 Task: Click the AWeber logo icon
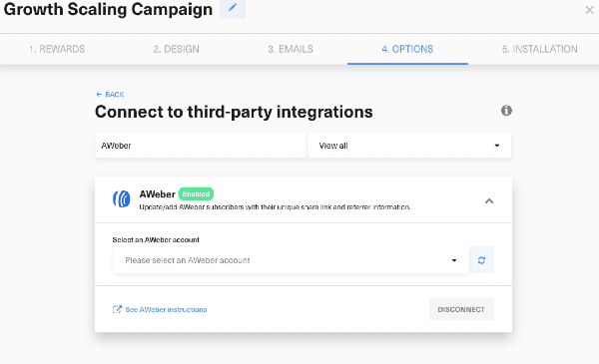(x=122, y=198)
